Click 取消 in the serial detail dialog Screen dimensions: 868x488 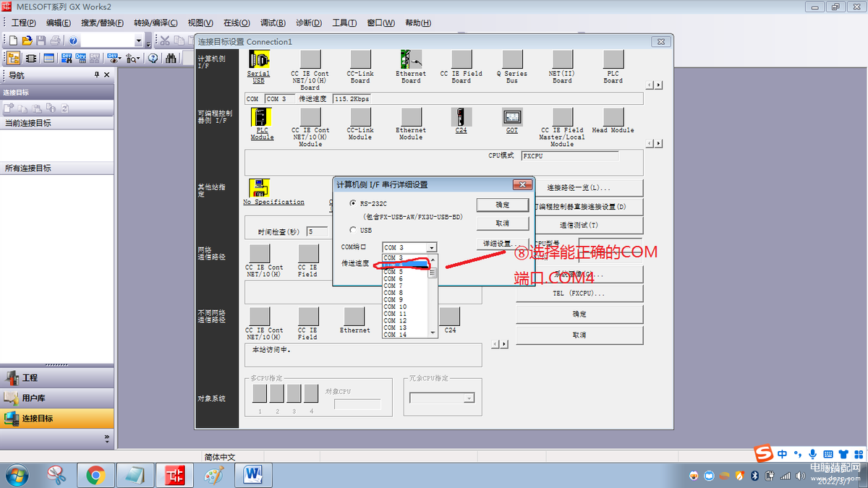click(503, 223)
